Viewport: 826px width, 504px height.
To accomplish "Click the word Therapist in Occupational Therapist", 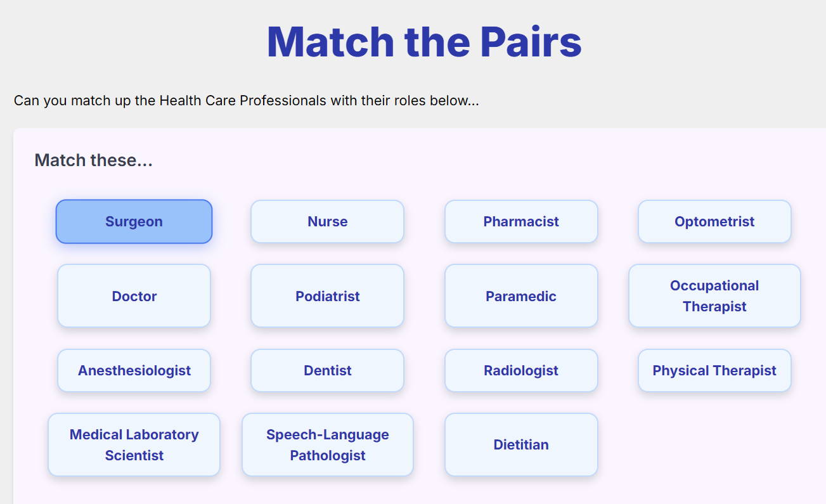I will (714, 307).
